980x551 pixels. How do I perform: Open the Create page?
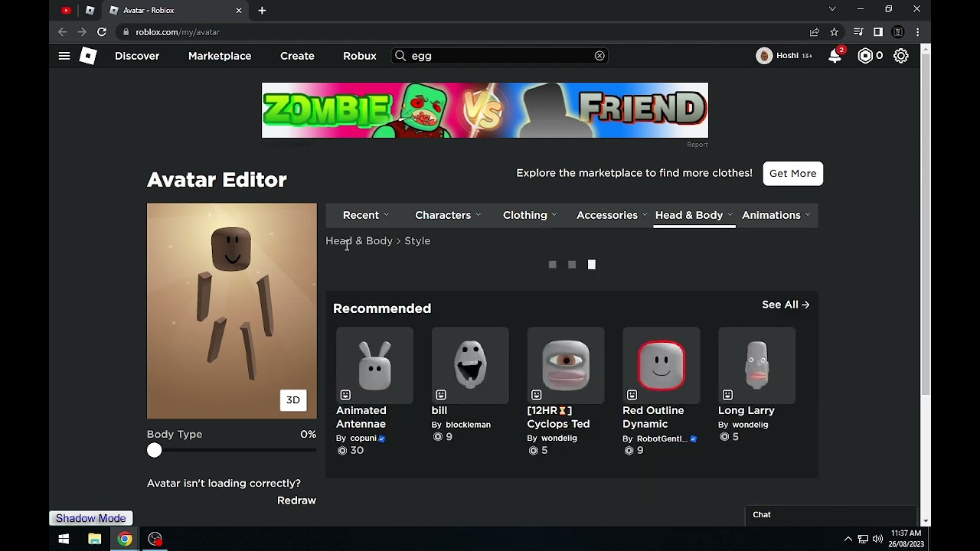click(297, 56)
